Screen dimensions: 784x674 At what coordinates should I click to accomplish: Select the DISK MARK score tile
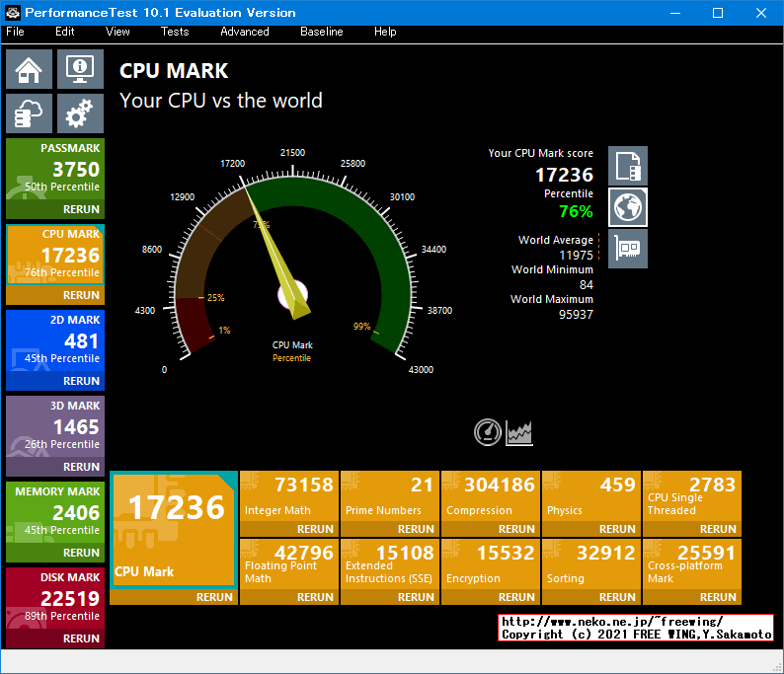click(x=55, y=598)
